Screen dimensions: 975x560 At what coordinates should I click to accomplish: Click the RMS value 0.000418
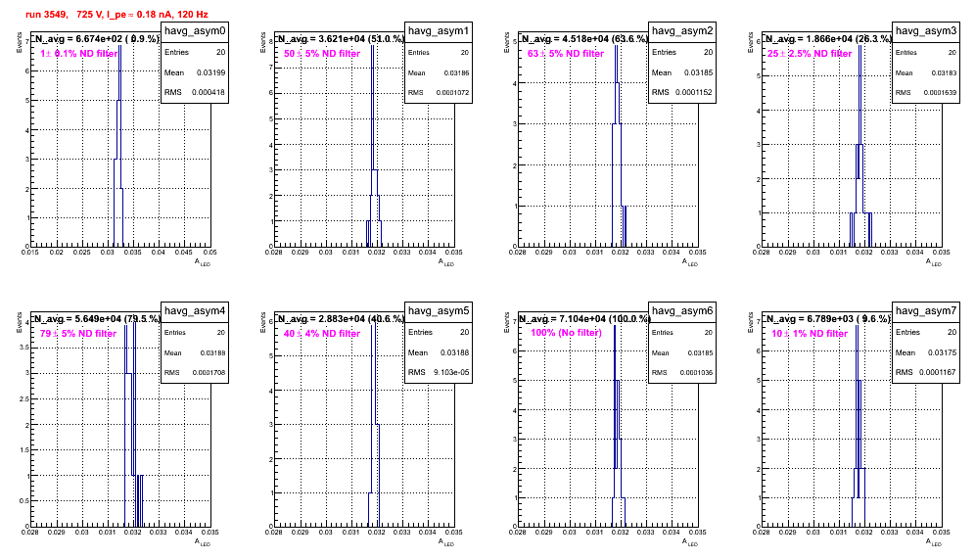pos(209,92)
